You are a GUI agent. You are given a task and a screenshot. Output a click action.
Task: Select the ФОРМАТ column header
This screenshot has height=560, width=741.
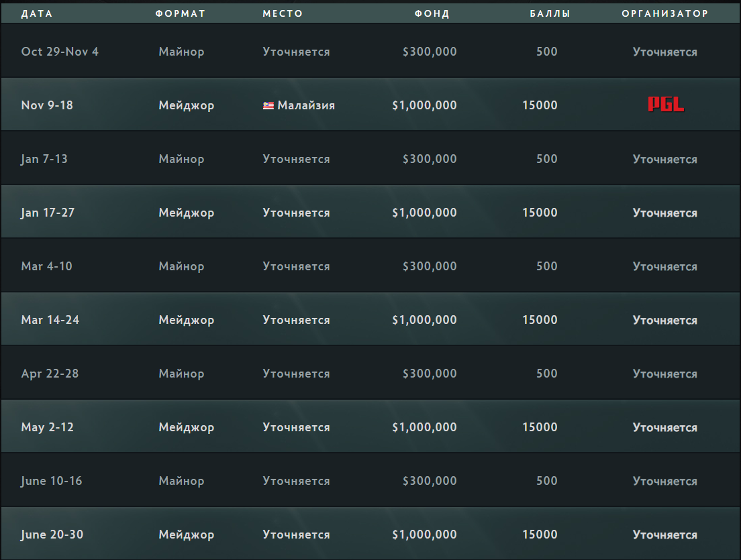pyautogui.click(x=181, y=13)
